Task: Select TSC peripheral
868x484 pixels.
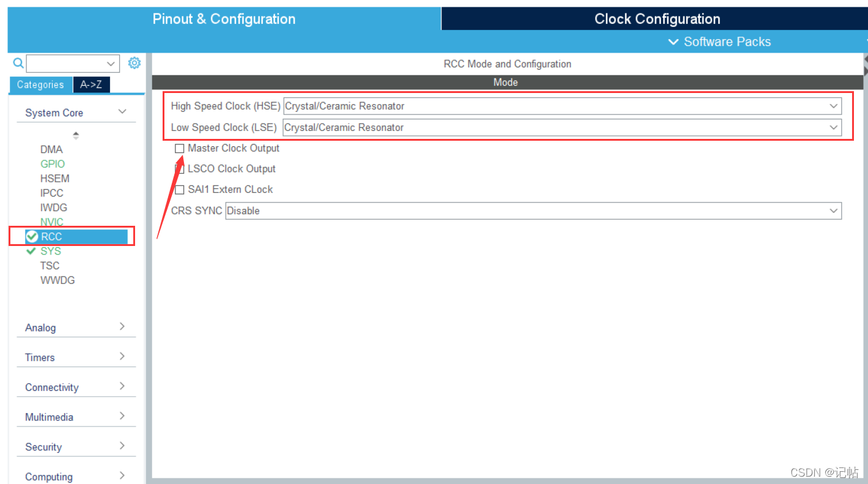Action: tap(50, 266)
